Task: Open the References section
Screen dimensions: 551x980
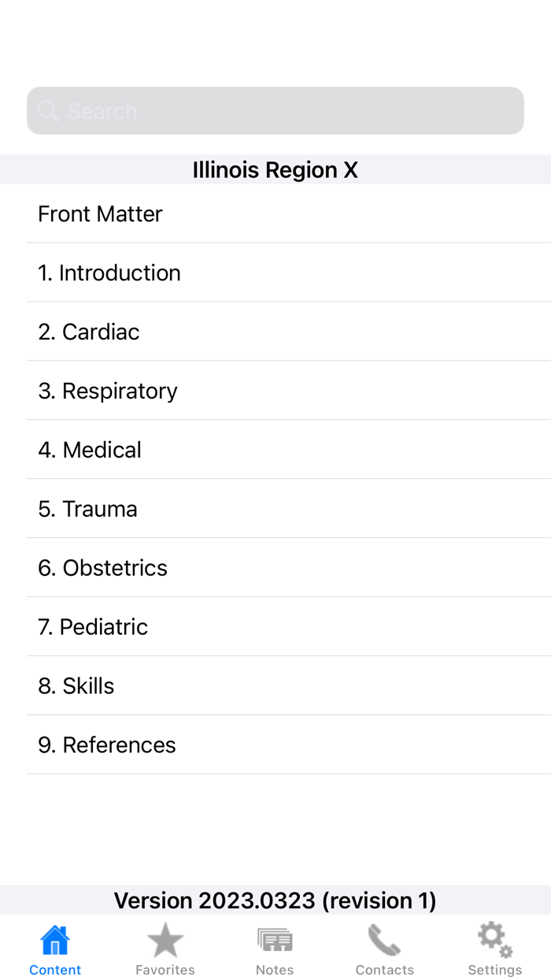Action: pyautogui.click(x=106, y=744)
